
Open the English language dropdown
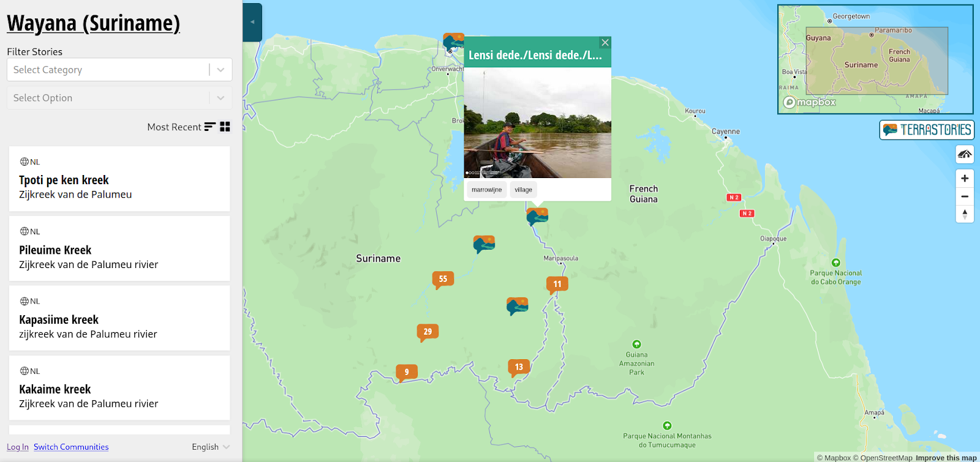[211, 447]
